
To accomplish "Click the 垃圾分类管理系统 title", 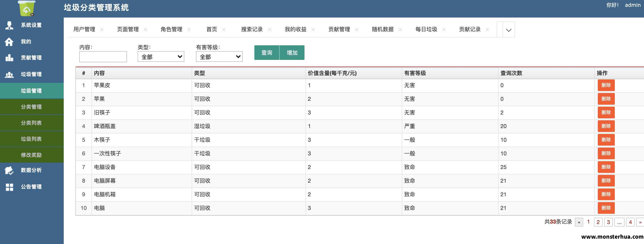I will (x=96, y=8).
